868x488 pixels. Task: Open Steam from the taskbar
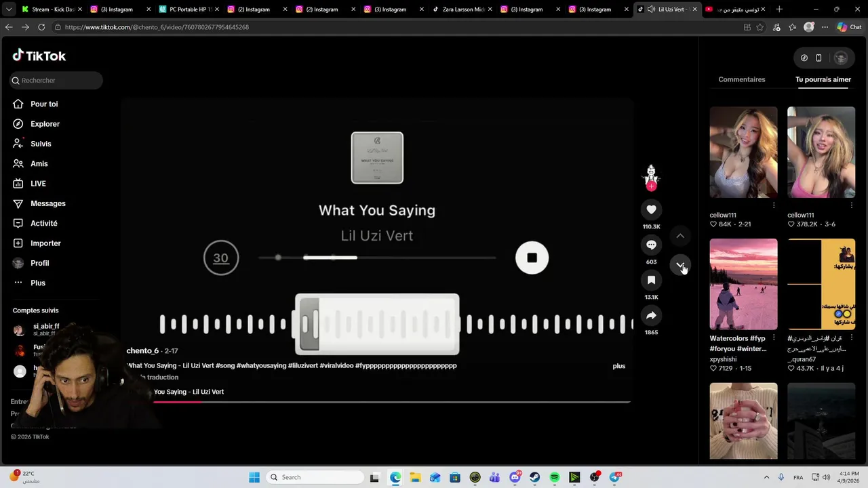(535, 477)
